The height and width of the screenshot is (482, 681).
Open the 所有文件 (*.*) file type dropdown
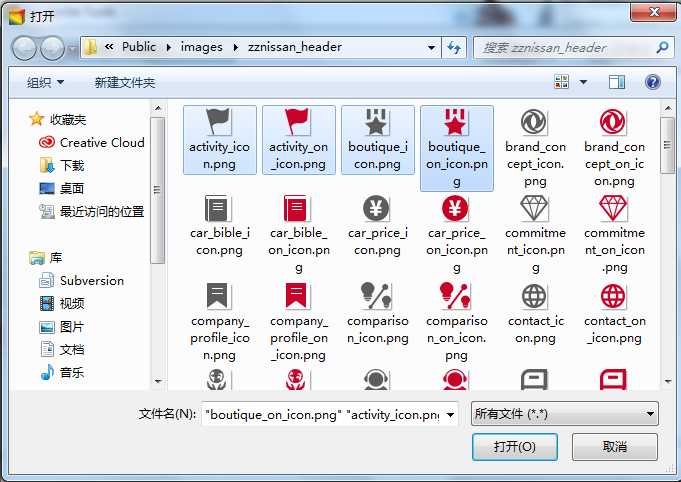click(x=565, y=414)
